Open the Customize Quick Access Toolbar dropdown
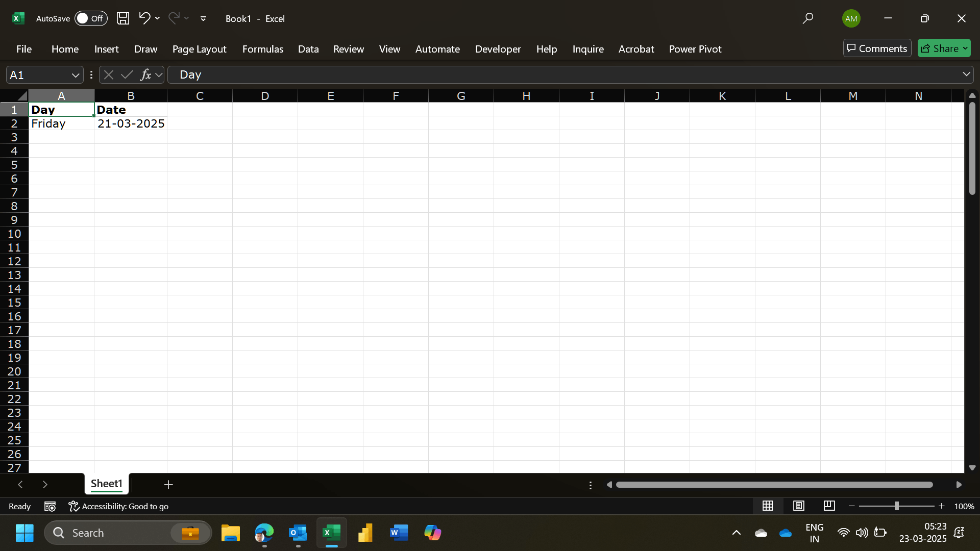Image resolution: width=980 pixels, height=551 pixels. click(203, 18)
